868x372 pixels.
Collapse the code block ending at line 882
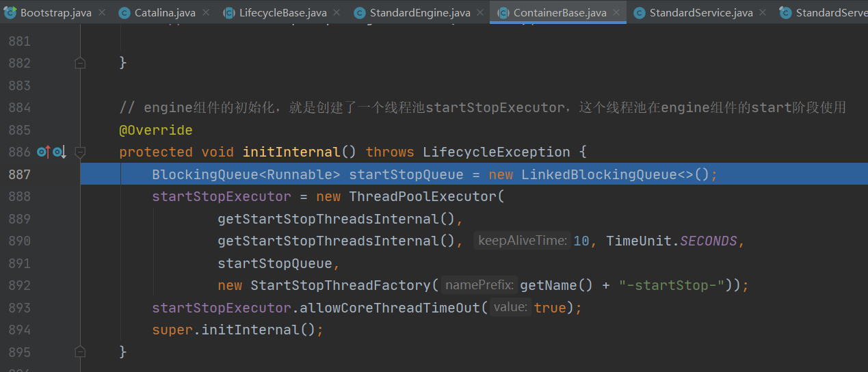click(80, 63)
